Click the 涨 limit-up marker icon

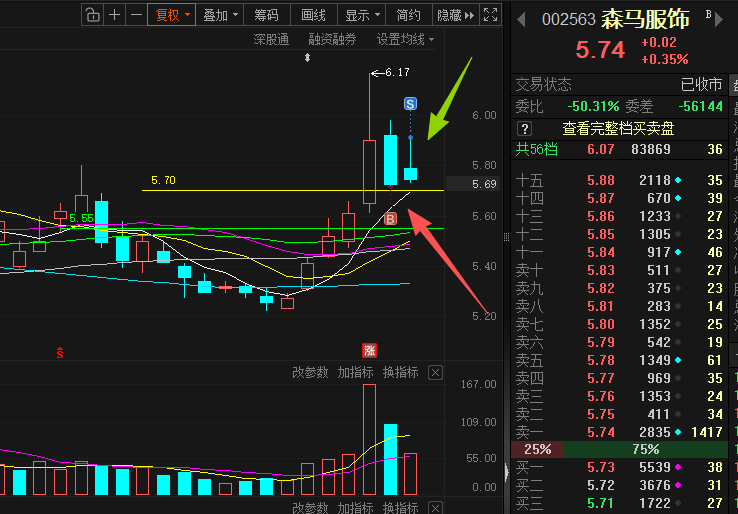pos(369,350)
